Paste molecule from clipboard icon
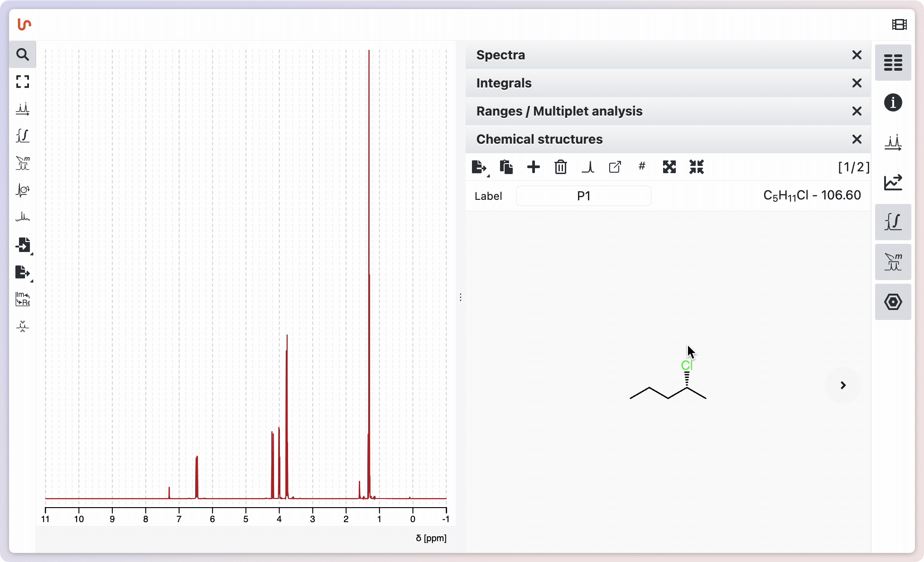Screen dimensions: 924x562 [506, 167]
